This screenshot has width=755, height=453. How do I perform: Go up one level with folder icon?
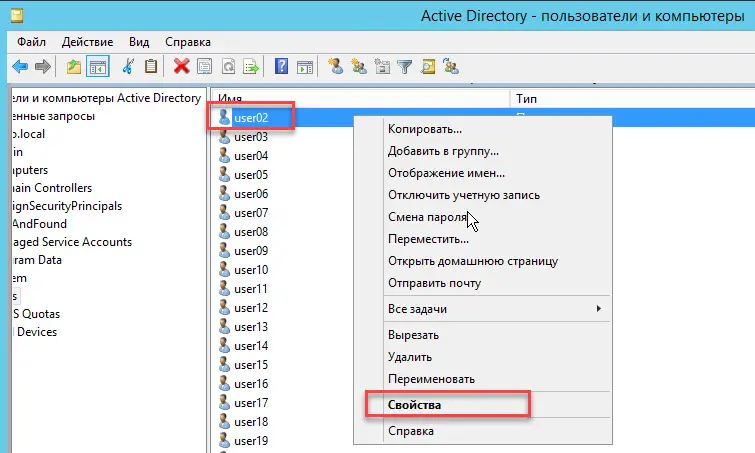point(74,66)
